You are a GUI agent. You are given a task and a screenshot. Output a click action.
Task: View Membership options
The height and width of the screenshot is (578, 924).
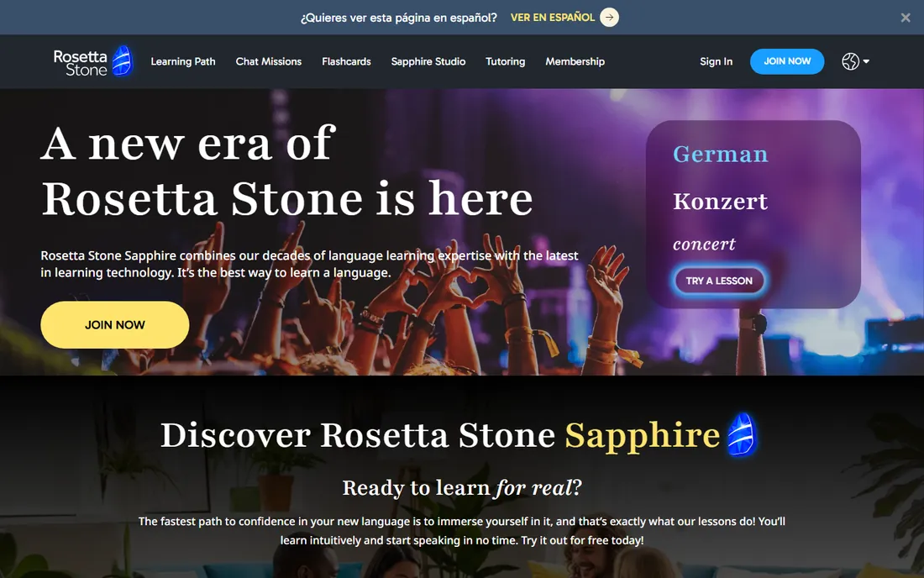click(575, 61)
